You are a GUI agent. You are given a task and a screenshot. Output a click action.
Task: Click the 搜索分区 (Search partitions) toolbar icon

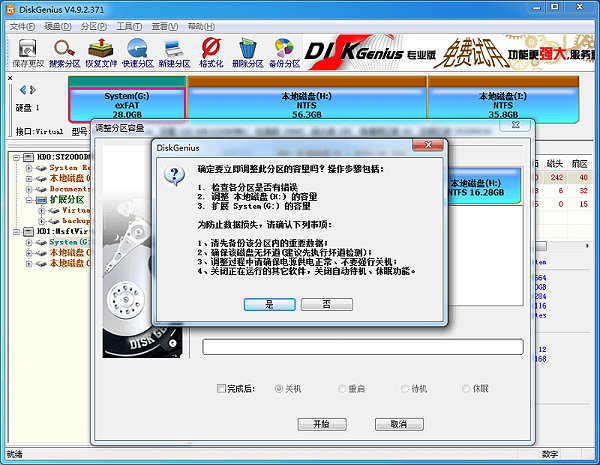64,53
